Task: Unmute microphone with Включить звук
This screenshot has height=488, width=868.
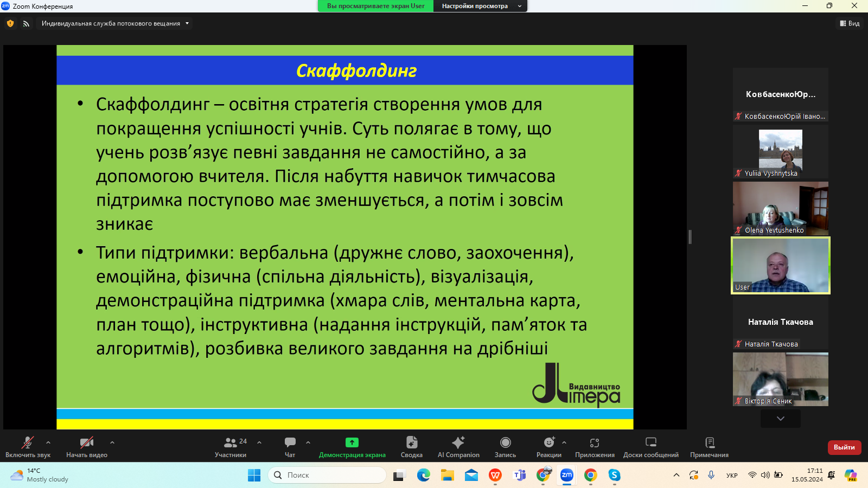Action: [28, 447]
